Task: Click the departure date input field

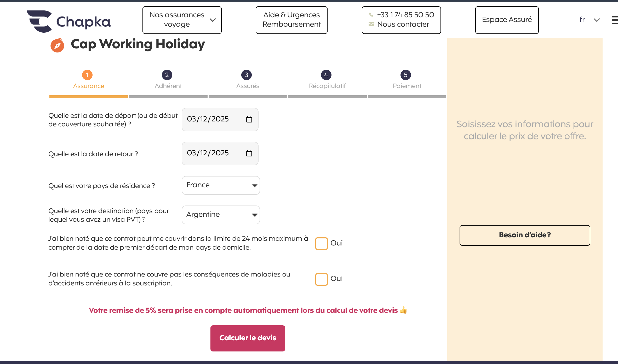Action: (212, 119)
